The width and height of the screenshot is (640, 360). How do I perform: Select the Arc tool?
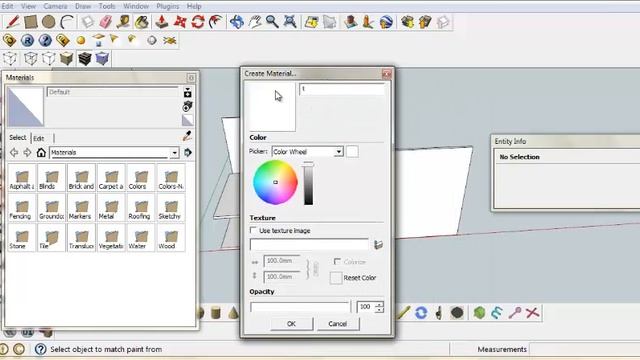67,22
